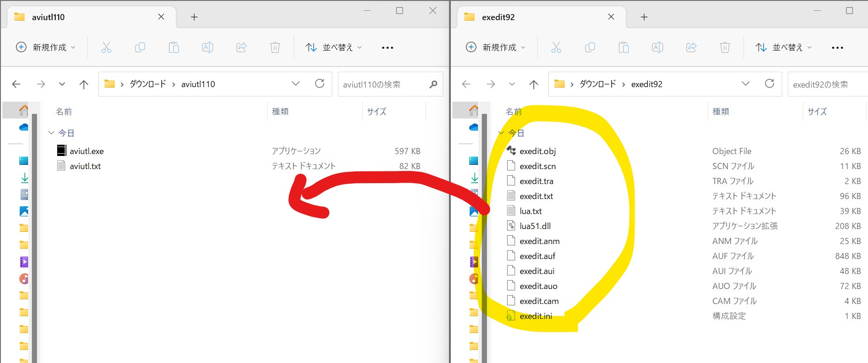Click Delete trash icon in exedit92 window
This screenshot has width=868, height=363.
coord(725,47)
